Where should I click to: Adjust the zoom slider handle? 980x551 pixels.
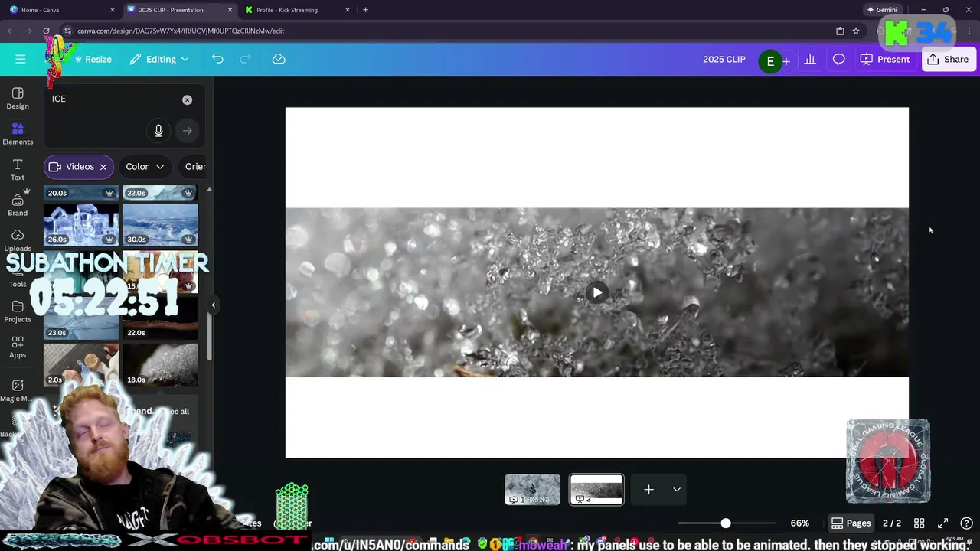click(x=725, y=523)
